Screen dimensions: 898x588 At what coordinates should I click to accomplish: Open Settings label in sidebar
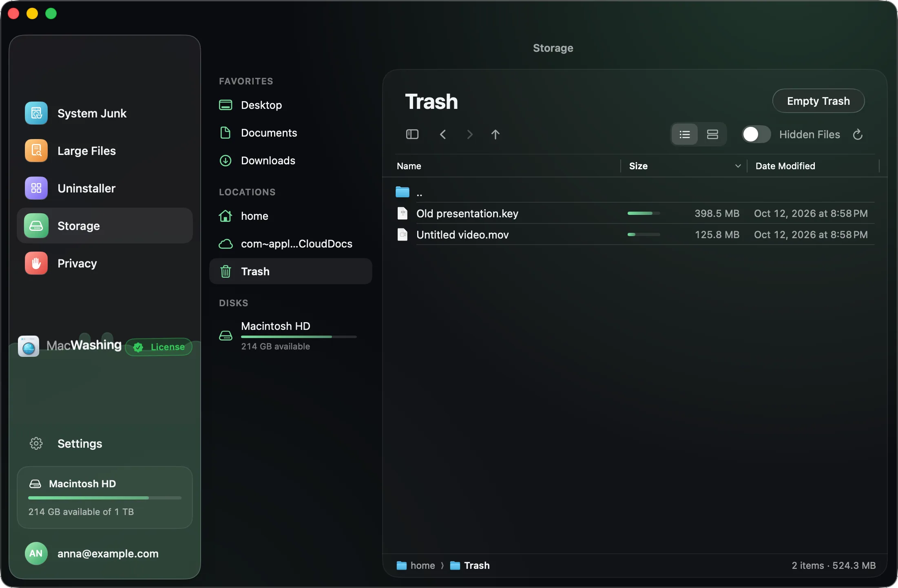pos(80,443)
